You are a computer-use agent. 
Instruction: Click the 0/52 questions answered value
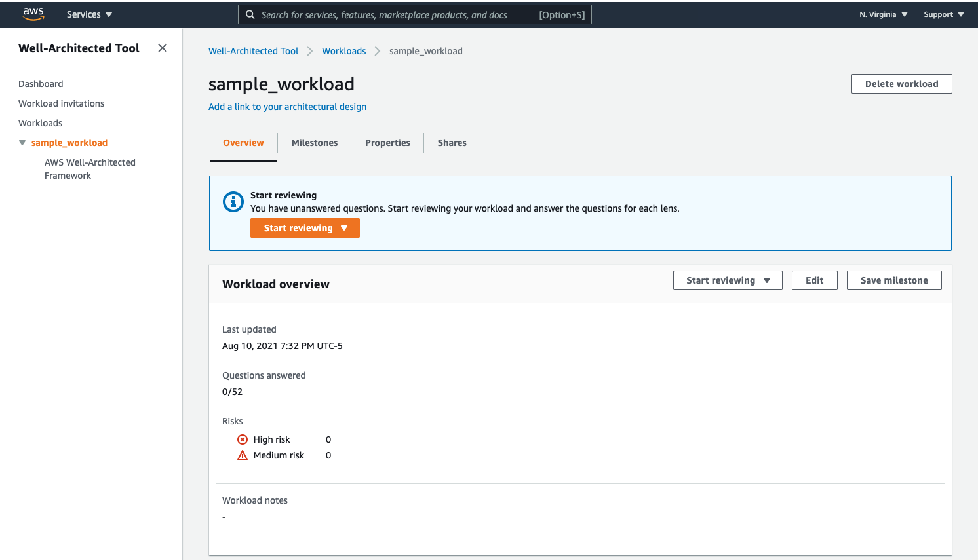pyautogui.click(x=232, y=392)
